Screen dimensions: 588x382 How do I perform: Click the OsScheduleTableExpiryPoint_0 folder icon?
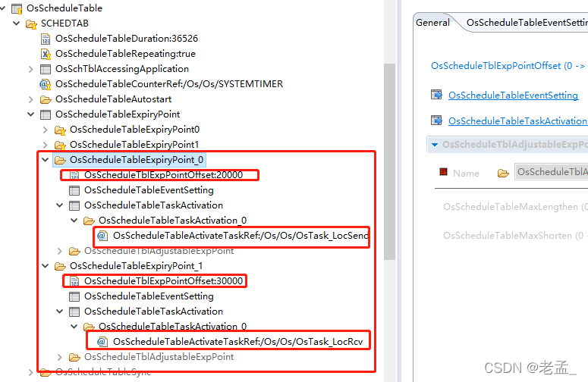coord(60,160)
